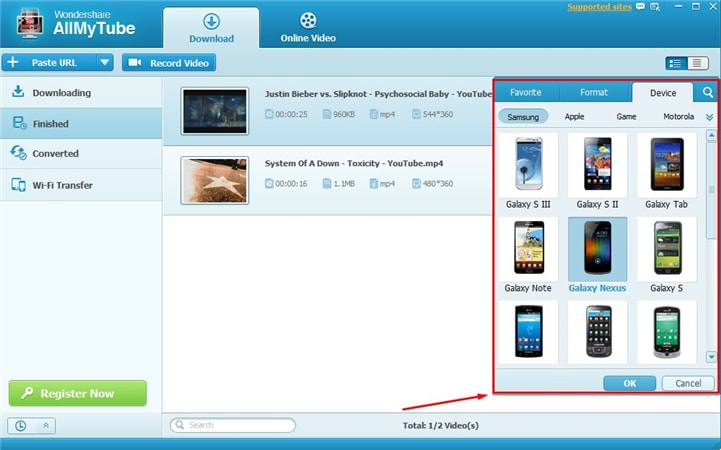Click the Total: 1/2 Video(s) status text
Image resolution: width=721 pixels, height=450 pixels.
tap(441, 426)
